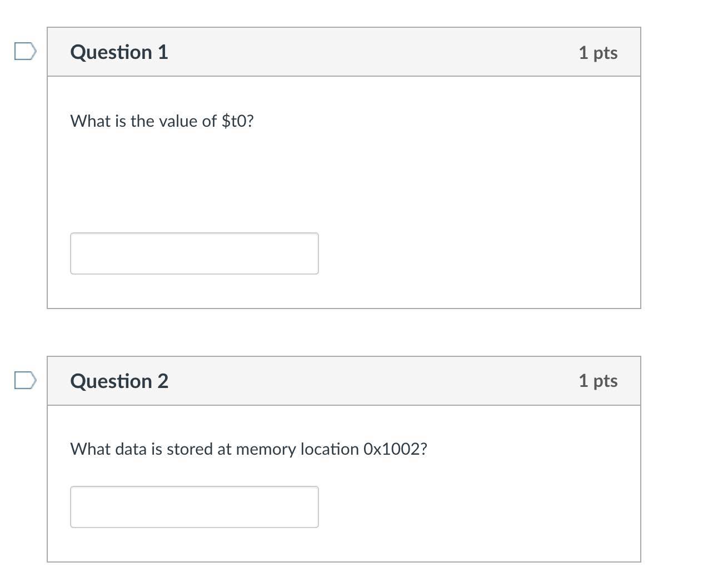Click the word "of" in Question 1 prompt
Image resolution: width=728 pixels, height=577 pixels.
(x=210, y=121)
